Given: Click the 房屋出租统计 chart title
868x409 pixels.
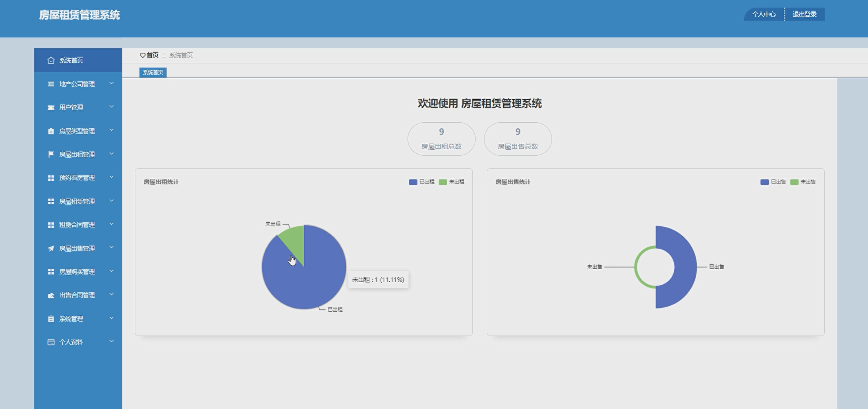Looking at the screenshot, I should tap(161, 182).
